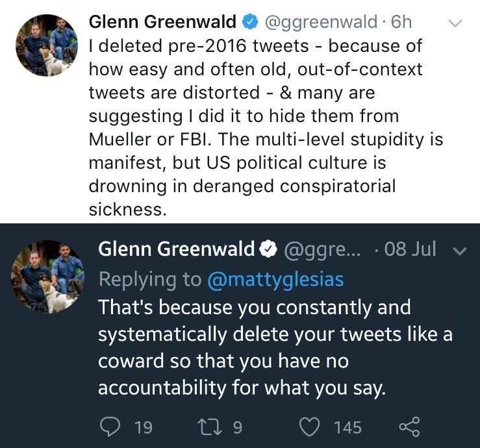Reply to the dark-mode tweet via speech bubble icon
Image resolution: width=480 pixels, height=448 pixels.
click(111, 427)
